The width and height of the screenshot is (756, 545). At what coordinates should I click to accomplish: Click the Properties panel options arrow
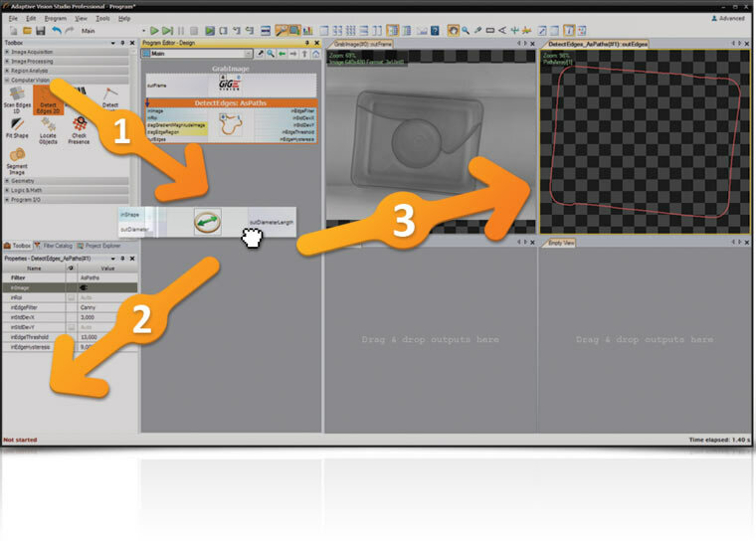tap(112, 259)
